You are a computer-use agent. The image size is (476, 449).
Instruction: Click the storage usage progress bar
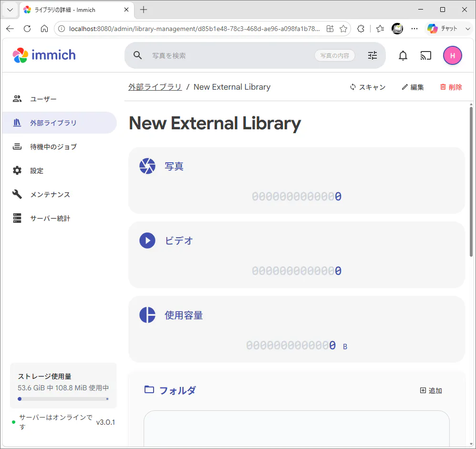[x=63, y=399]
